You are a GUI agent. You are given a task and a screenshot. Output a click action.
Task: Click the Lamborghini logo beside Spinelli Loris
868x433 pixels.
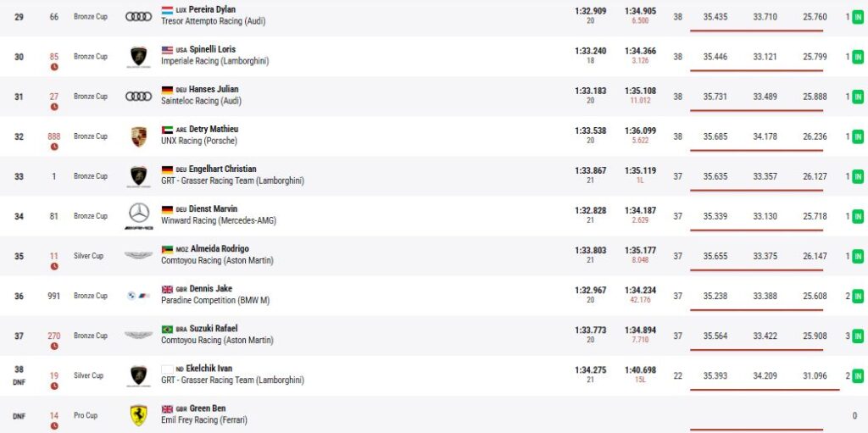138,57
